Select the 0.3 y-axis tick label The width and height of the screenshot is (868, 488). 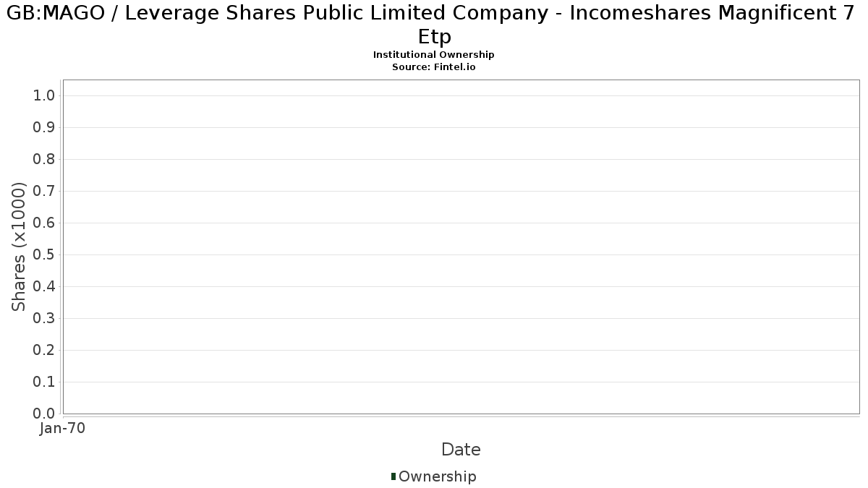(x=45, y=319)
